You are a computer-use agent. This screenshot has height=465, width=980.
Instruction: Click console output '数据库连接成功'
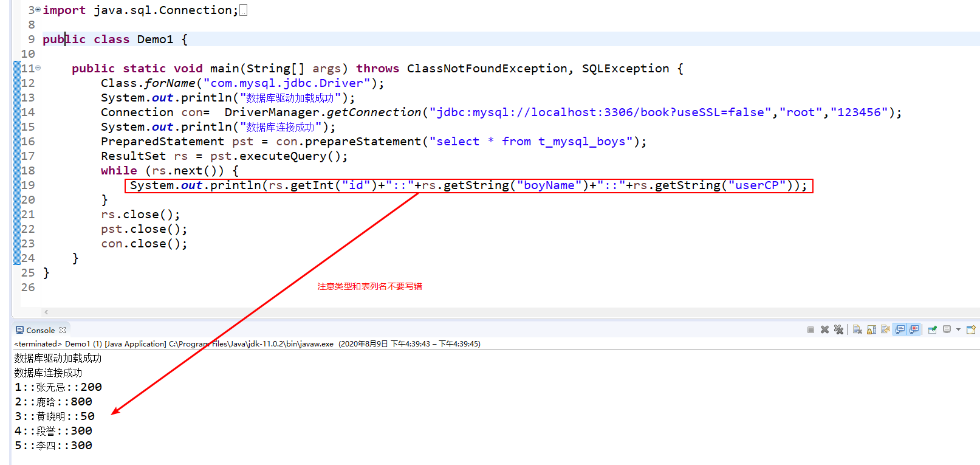pyautogui.click(x=48, y=373)
